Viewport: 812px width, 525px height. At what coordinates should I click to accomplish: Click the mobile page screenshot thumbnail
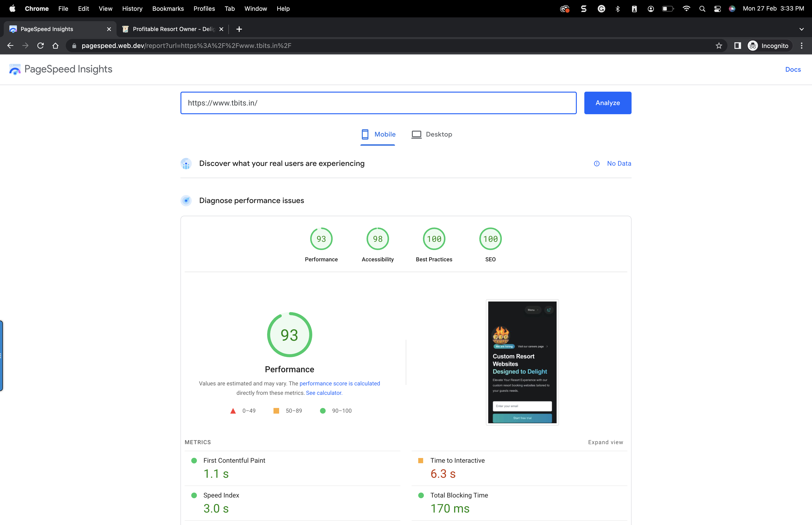(522, 362)
